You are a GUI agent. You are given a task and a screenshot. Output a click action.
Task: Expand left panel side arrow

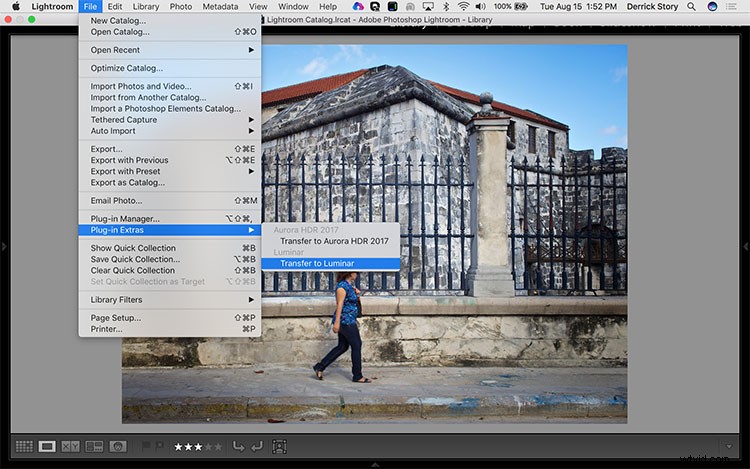point(4,247)
